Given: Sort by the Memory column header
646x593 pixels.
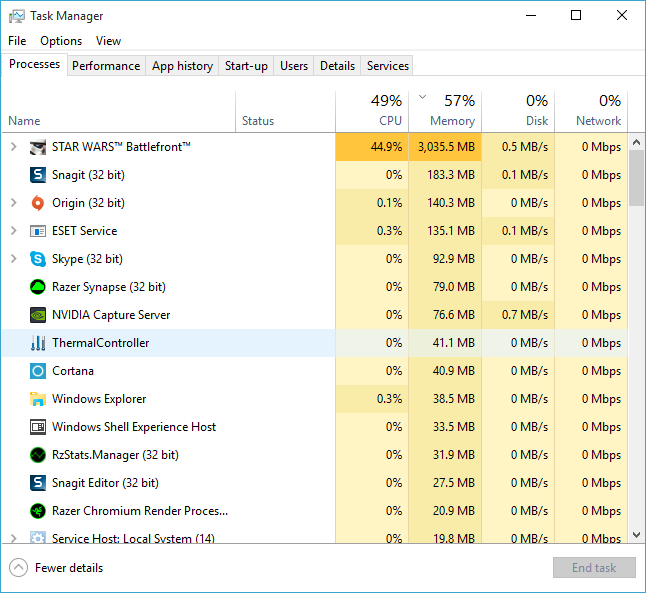Looking at the screenshot, I should point(445,112).
